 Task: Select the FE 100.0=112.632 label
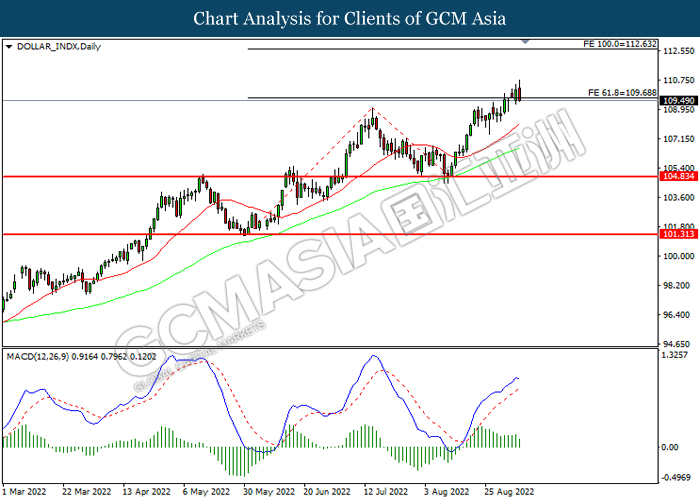620,44
